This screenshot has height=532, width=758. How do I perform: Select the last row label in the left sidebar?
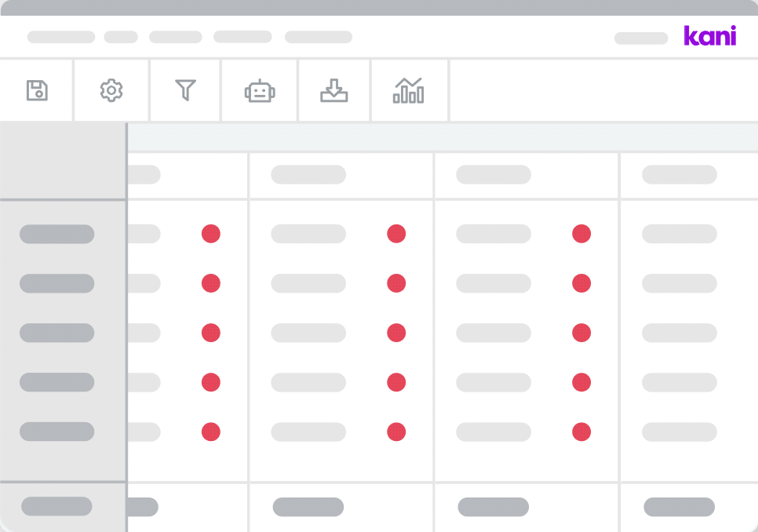pos(56,432)
